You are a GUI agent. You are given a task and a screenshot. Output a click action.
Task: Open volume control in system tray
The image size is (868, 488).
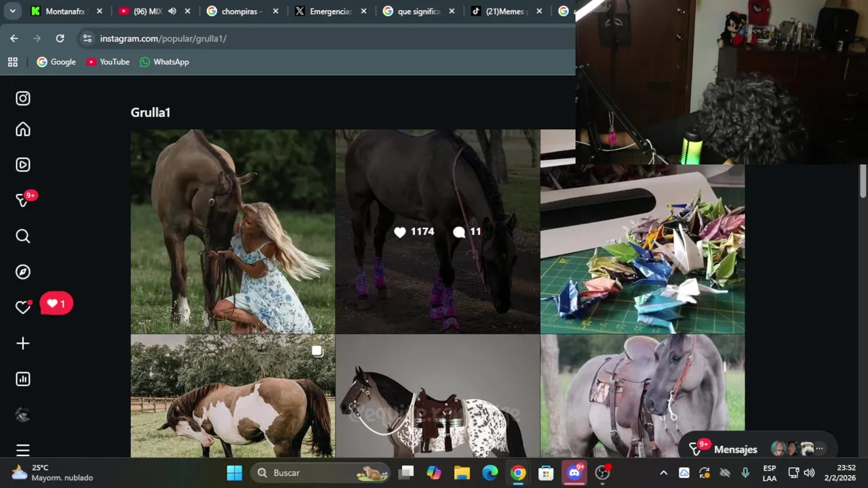809,472
